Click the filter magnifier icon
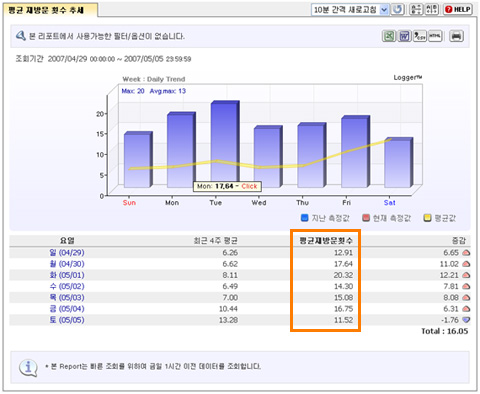Image resolution: width=480 pixels, height=394 pixels. tap(21, 36)
